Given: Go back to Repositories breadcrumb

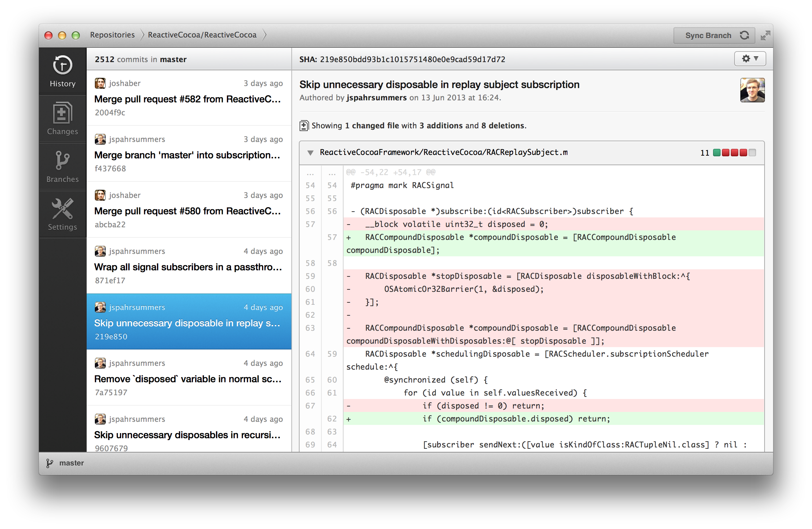Looking at the screenshot, I should [112, 35].
